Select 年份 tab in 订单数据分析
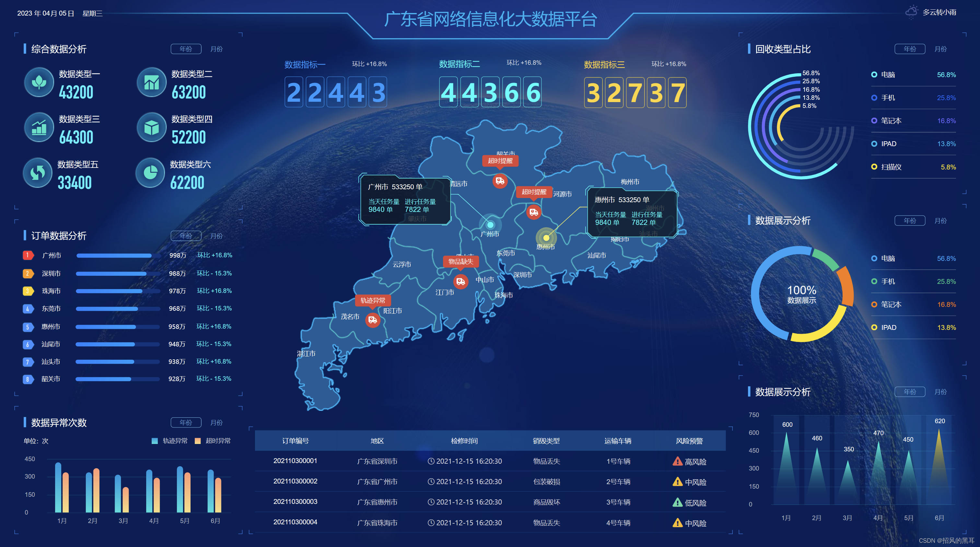 [186, 236]
